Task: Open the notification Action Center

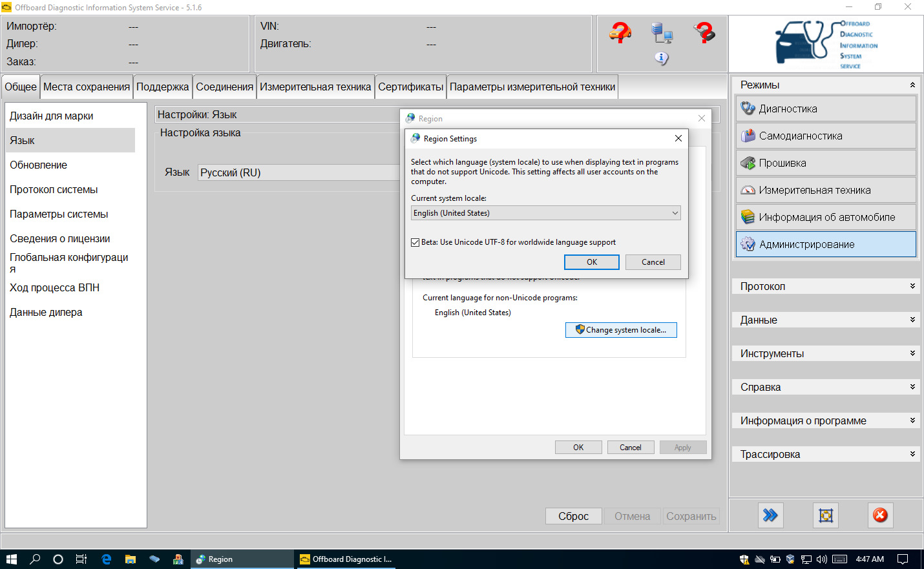Action: click(903, 559)
